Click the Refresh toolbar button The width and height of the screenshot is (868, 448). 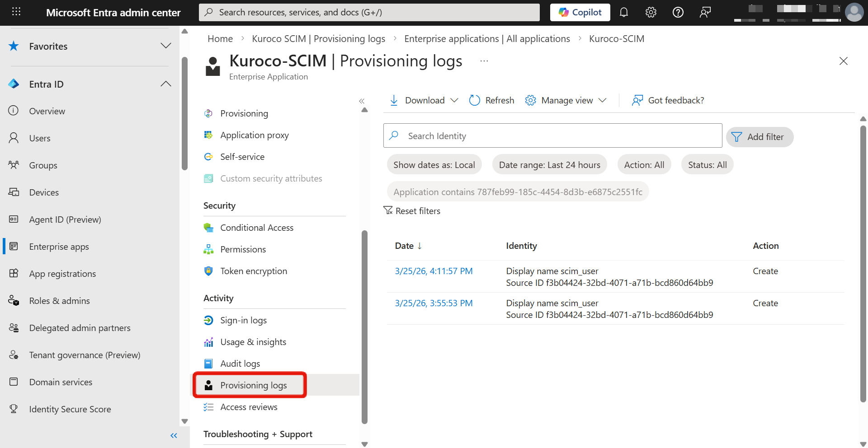[491, 100]
